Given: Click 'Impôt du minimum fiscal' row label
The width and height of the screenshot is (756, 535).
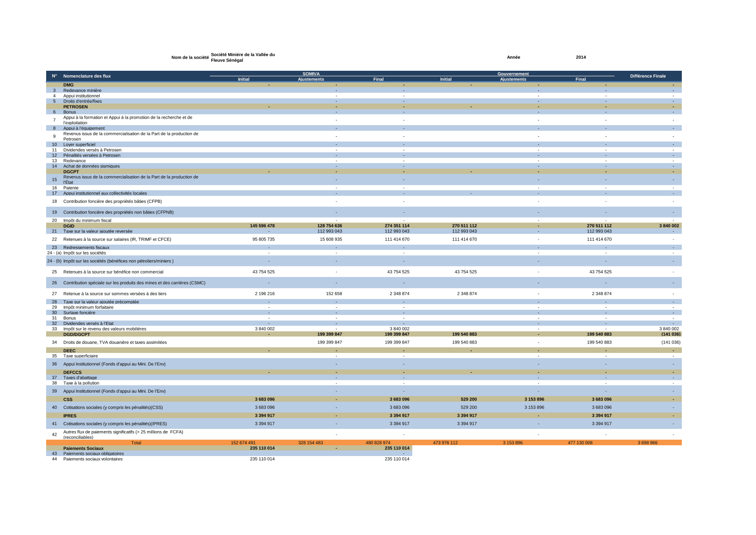Looking at the screenshot, I should [87, 220].
